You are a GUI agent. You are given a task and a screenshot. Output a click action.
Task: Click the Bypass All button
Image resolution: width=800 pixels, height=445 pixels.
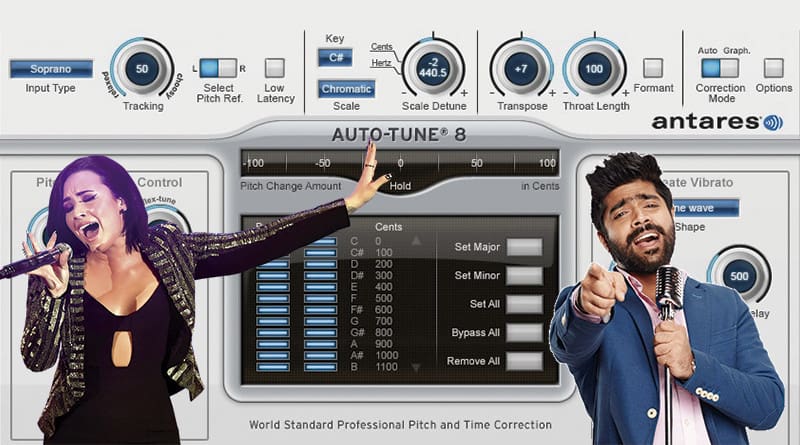pos(524,333)
